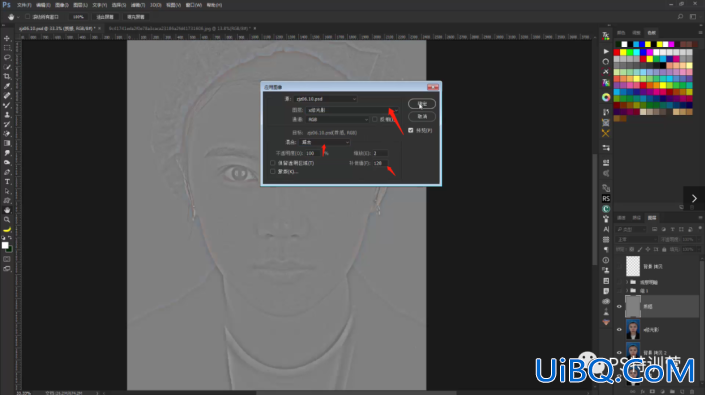The height and width of the screenshot is (395, 705).
Task: Click the add layer mask icon
Action: tap(652, 391)
